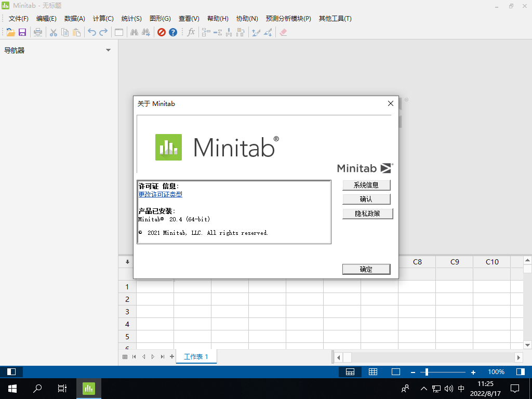
Task: Add a new worksheet with the plus icon
Action: point(172,356)
